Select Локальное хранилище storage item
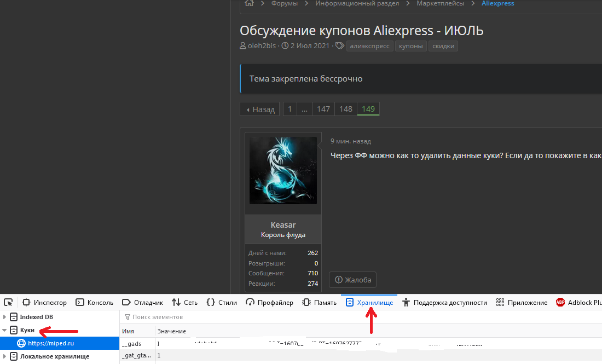 (x=55, y=356)
